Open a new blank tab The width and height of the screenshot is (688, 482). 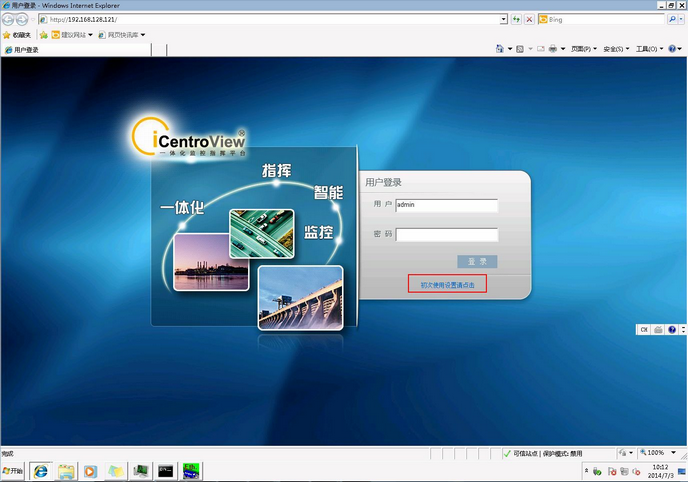click(159, 50)
